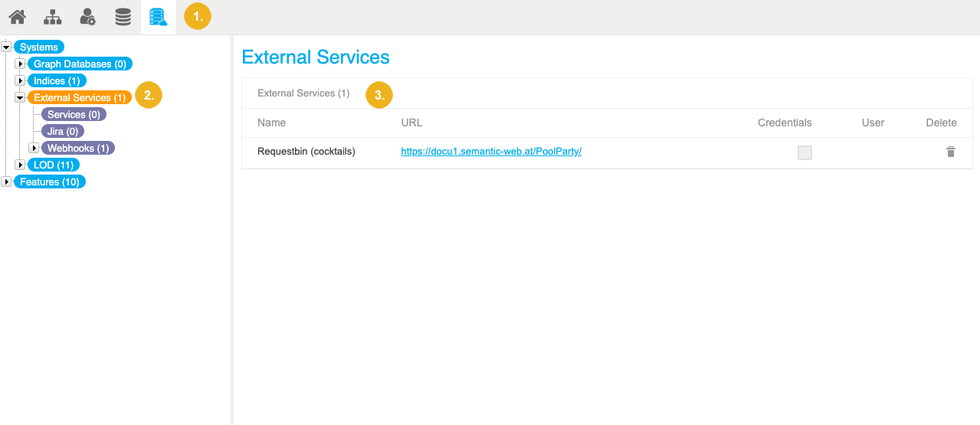Expand the LOD node arrow
This screenshot has width=980, height=425.
click(21, 165)
